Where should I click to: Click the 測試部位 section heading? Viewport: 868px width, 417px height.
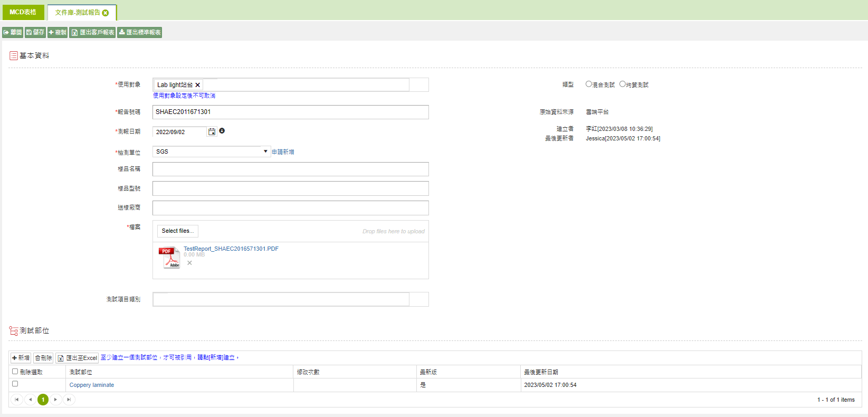(34, 330)
